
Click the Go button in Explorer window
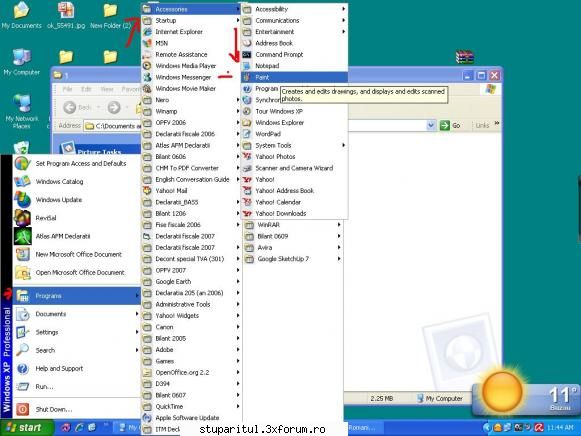451,126
